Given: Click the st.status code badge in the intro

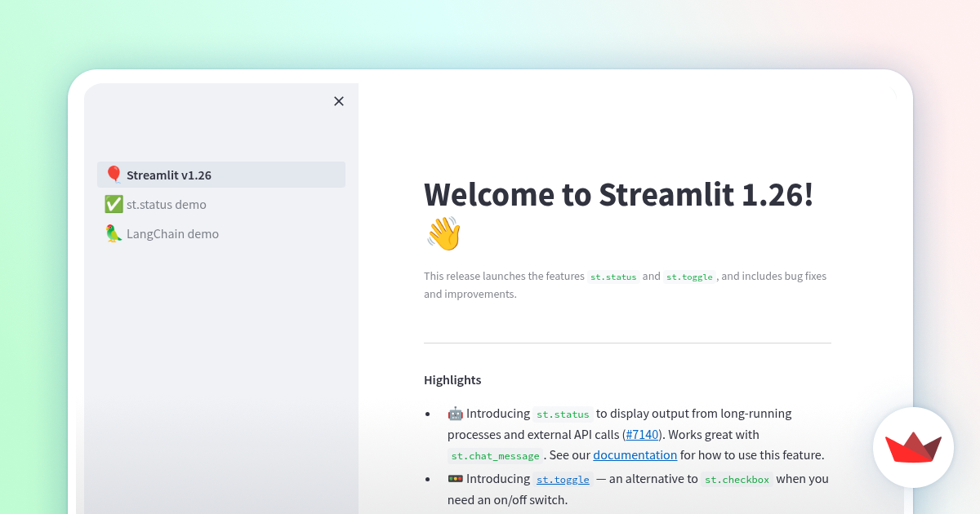Looking at the screenshot, I should tap(613, 277).
